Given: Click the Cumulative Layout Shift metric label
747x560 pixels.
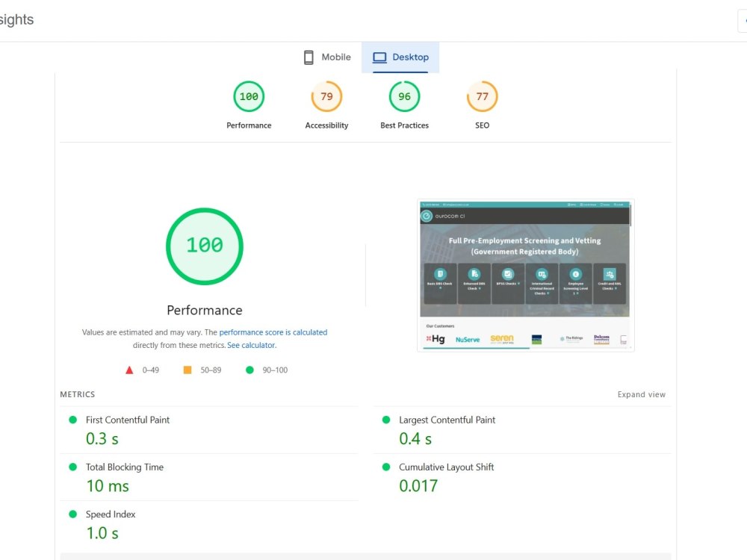Looking at the screenshot, I should click(447, 467).
